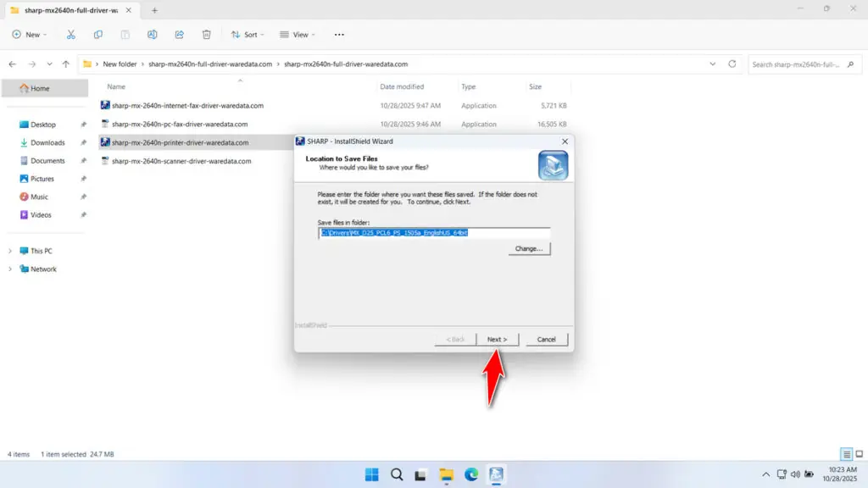868x488 pixels.
Task: Share the selected file
Action: pyautogui.click(x=179, y=35)
